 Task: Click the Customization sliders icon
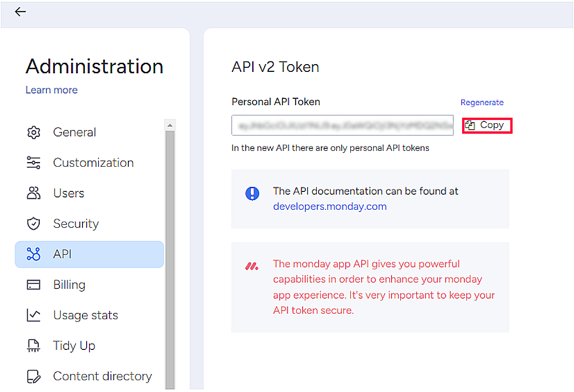click(x=33, y=163)
